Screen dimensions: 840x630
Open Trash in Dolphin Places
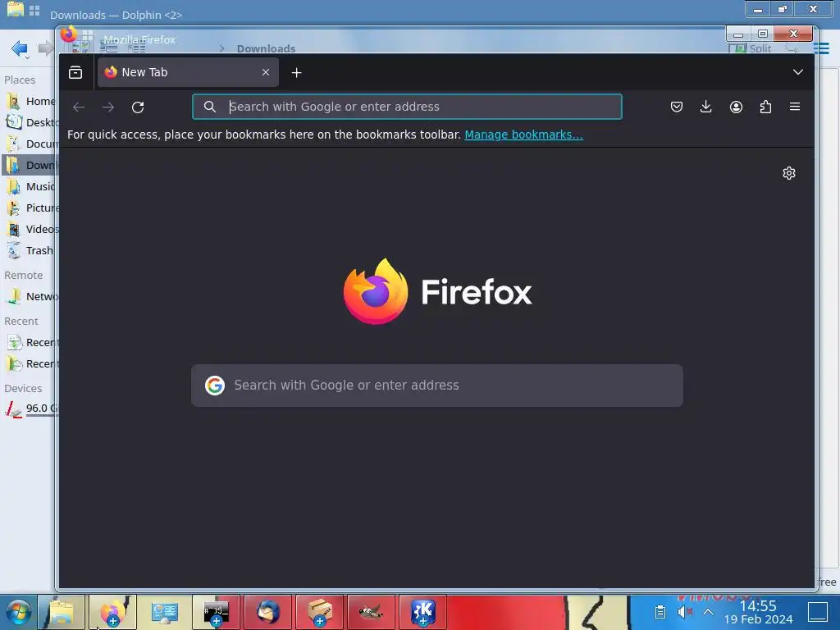coord(30,251)
